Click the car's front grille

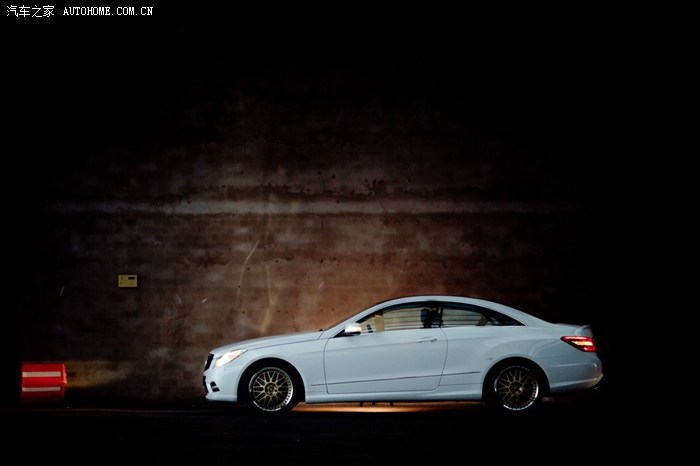tap(209, 362)
